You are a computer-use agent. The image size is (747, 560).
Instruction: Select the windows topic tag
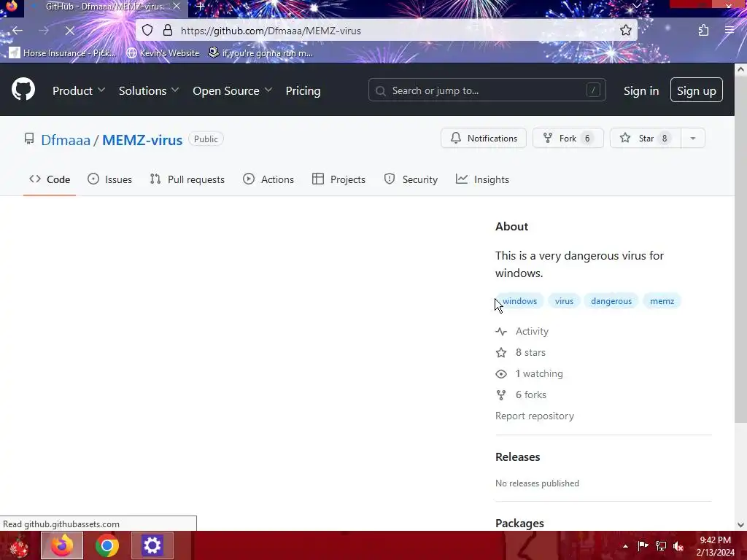pos(519,301)
